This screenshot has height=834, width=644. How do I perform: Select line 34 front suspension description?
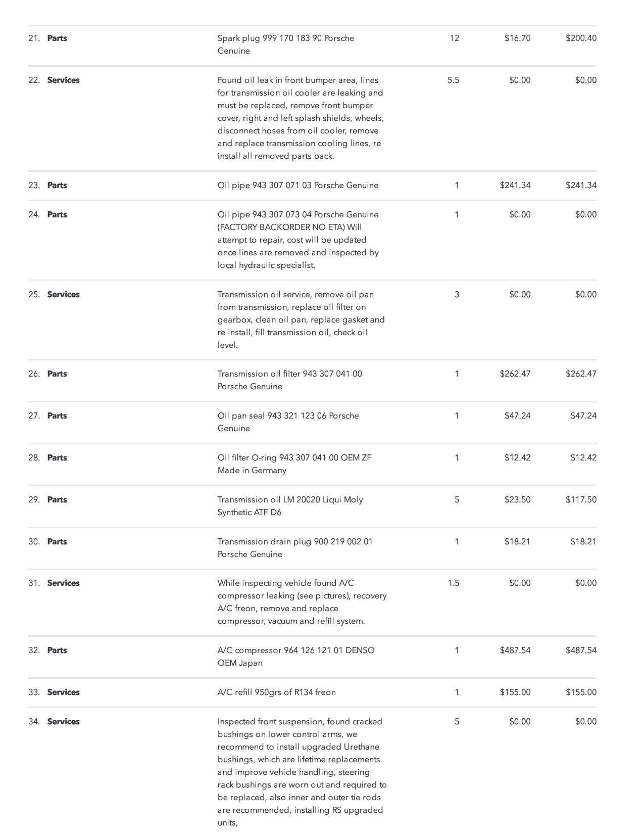click(x=302, y=772)
